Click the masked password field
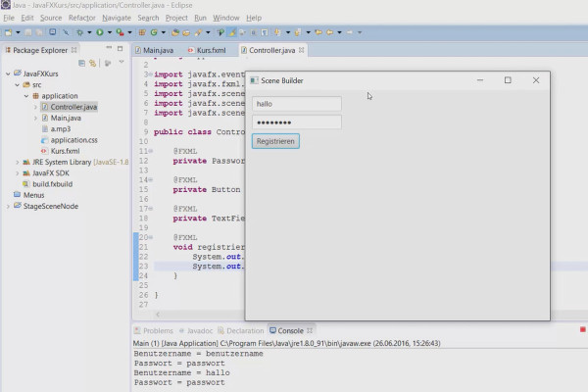 click(x=296, y=122)
